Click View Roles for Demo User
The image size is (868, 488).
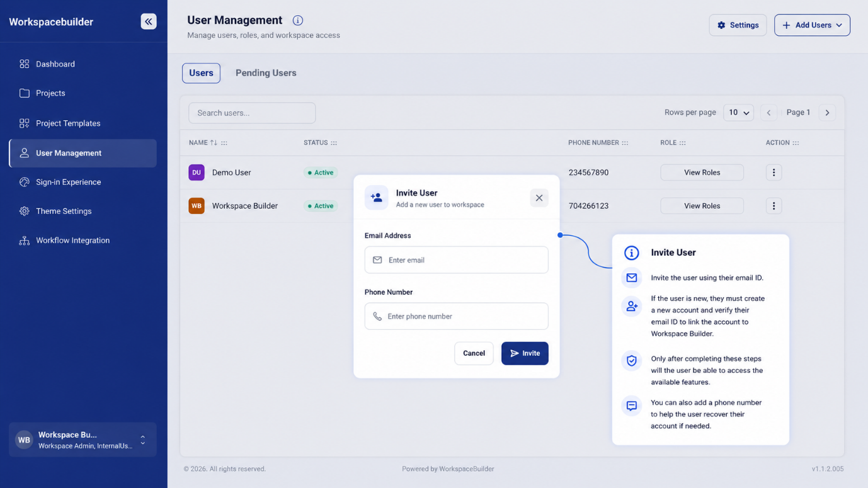coord(702,173)
